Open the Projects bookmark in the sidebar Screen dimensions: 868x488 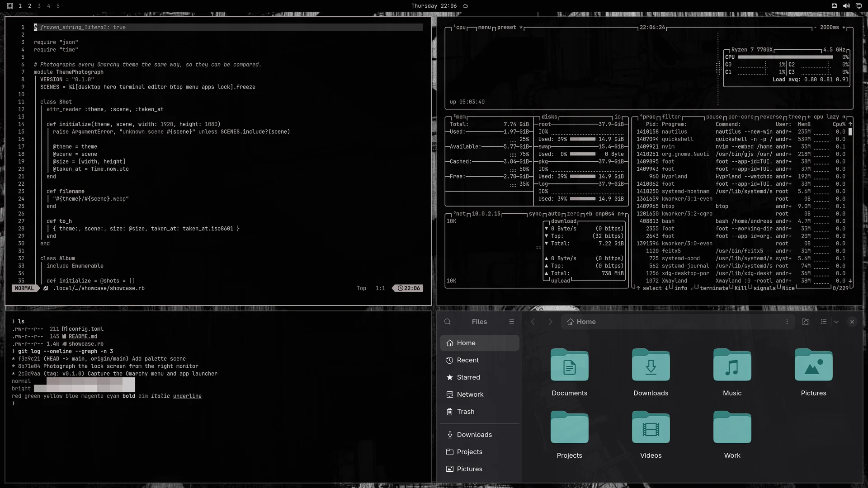[x=480, y=452]
